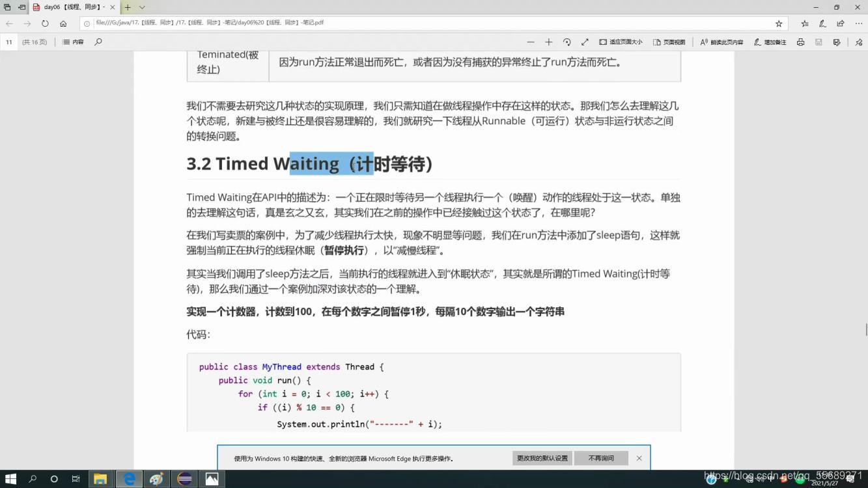Zoom in the PDF with plus
The height and width of the screenshot is (488, 868).
pos(548,42)
